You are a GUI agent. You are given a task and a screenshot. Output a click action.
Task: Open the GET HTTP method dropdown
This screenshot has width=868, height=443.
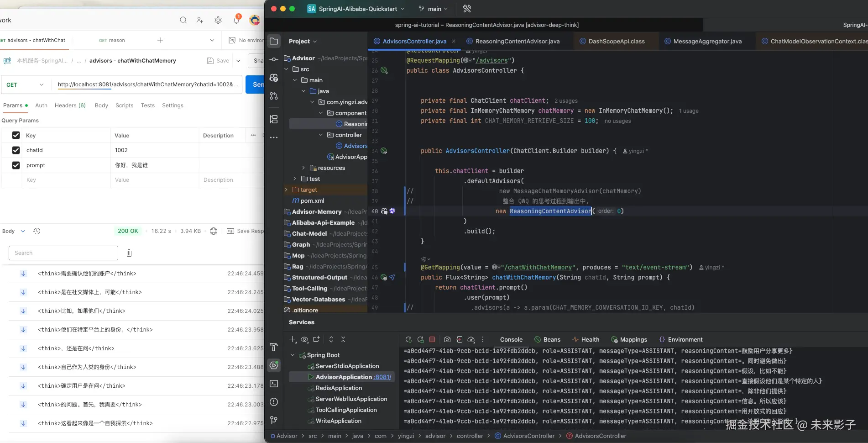[25, 84]
